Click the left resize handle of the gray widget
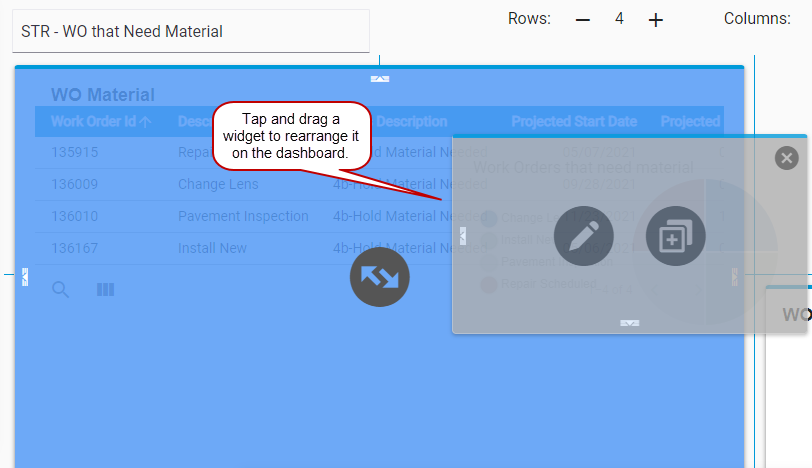Image resolution: width=812 pixels, height=468 pixels. tap(462, 236)
